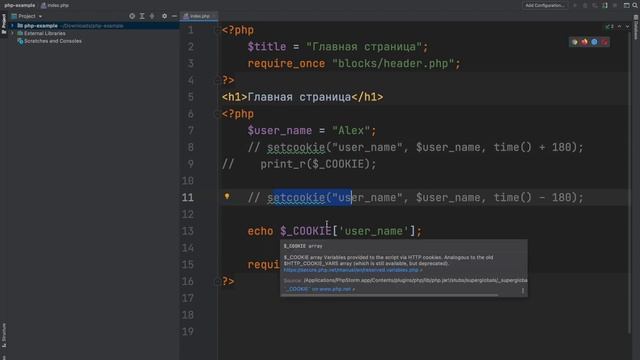The height and width of the screenshot is (360, 640).
Task: Click the window layout icon near search
Action: tap(627, 5)
